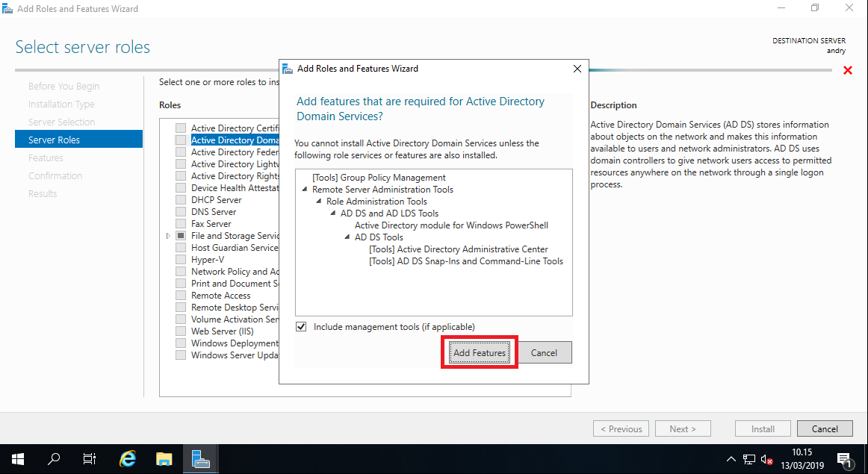The image size is (868, 474).
Task: Toggle File and Storage Services checkbox
Action: pos(181,236)
